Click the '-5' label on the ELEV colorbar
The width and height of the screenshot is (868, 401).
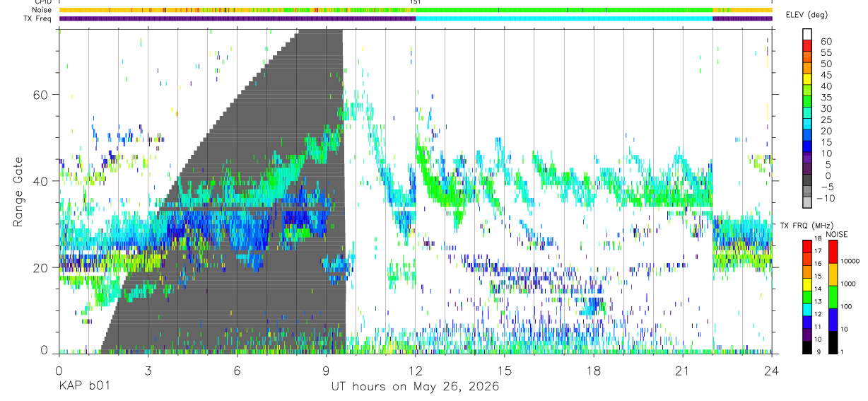point(827,187)
